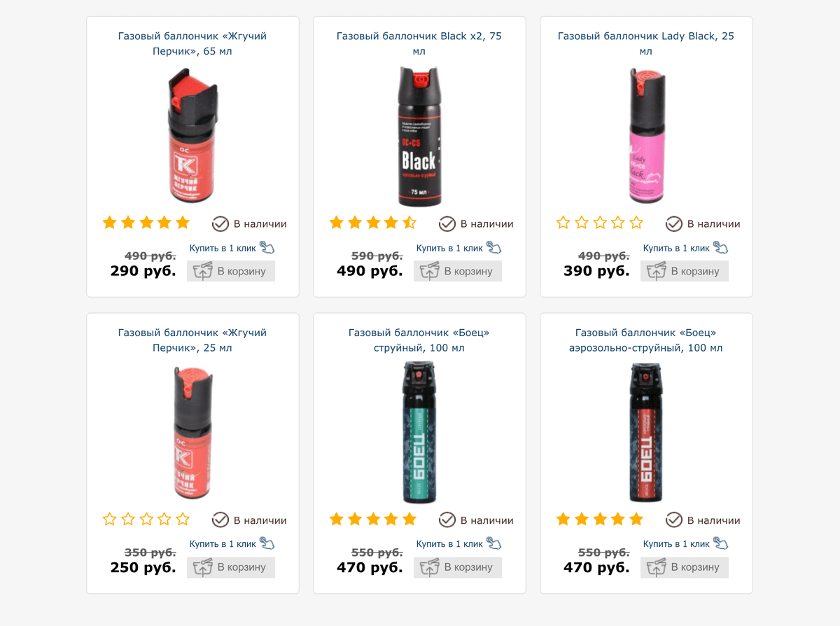Click the cart icon for «Боец» аэрозольно-струйный
Image resolution: width=840 pixels, height=626 pixels.
coord(656,567)
